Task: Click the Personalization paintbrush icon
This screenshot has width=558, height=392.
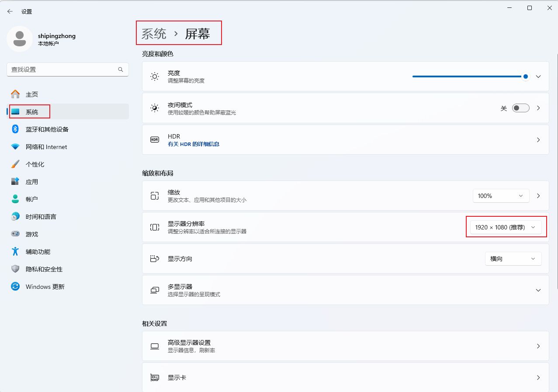Action: 15,164
